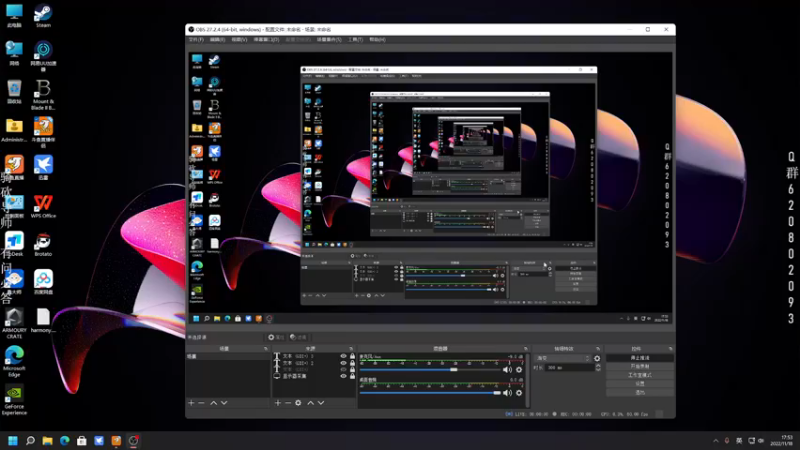Move scene up in Scenes panel
Image resolution: width=800 pixels, height=450 pixels.
click(214, 403)
